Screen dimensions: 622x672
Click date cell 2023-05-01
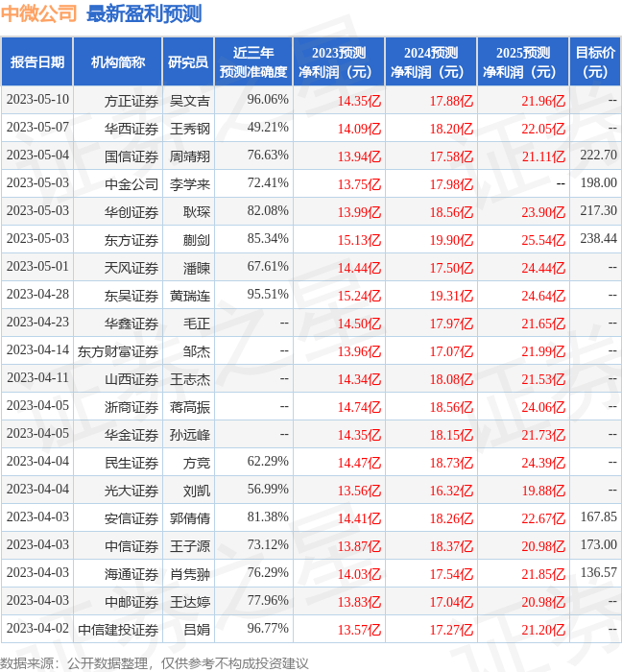click(37, 267)
